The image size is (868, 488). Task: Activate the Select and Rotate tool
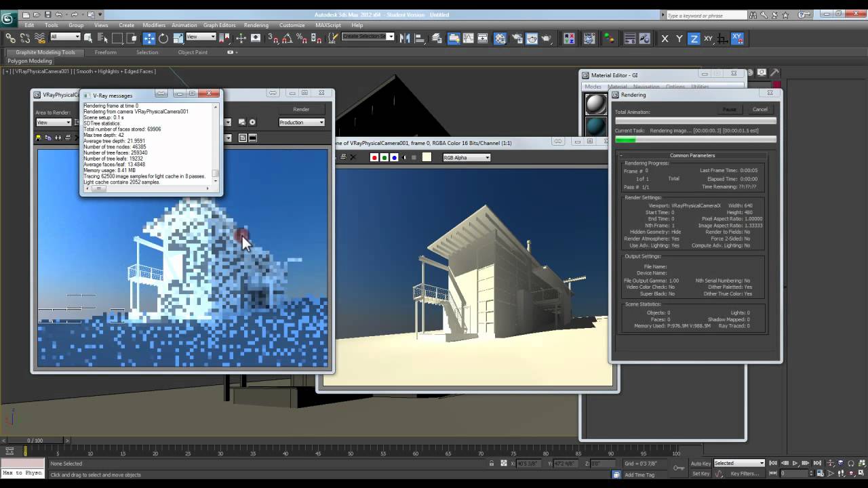point(162,37)
